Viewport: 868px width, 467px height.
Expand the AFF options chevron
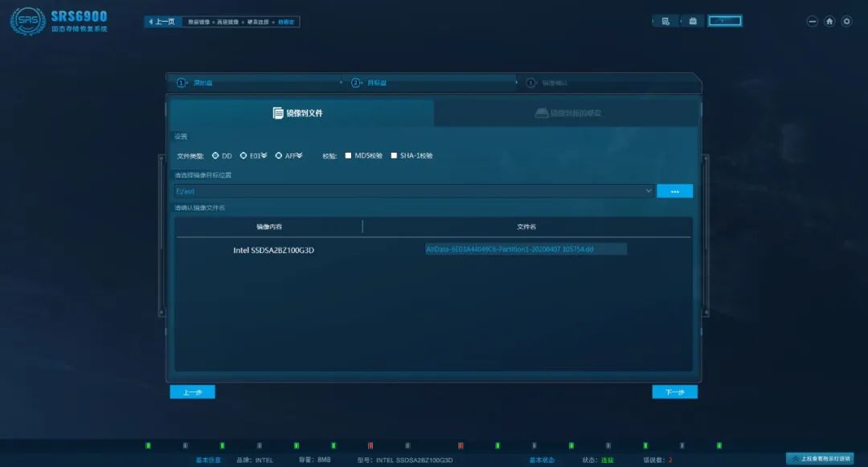pos(299,155)
